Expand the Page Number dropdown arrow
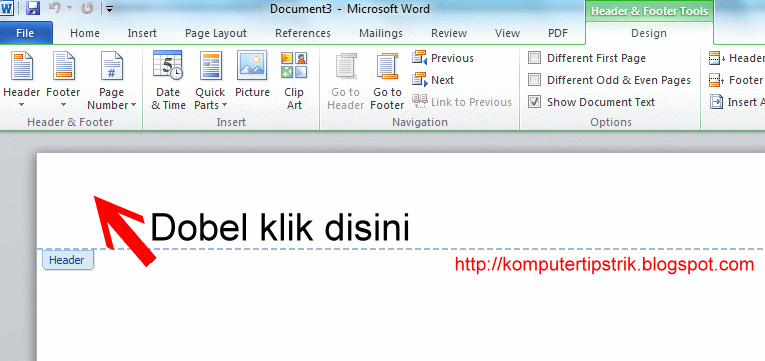765x361 pixels. pyautogui.click(x=133, y=105)
